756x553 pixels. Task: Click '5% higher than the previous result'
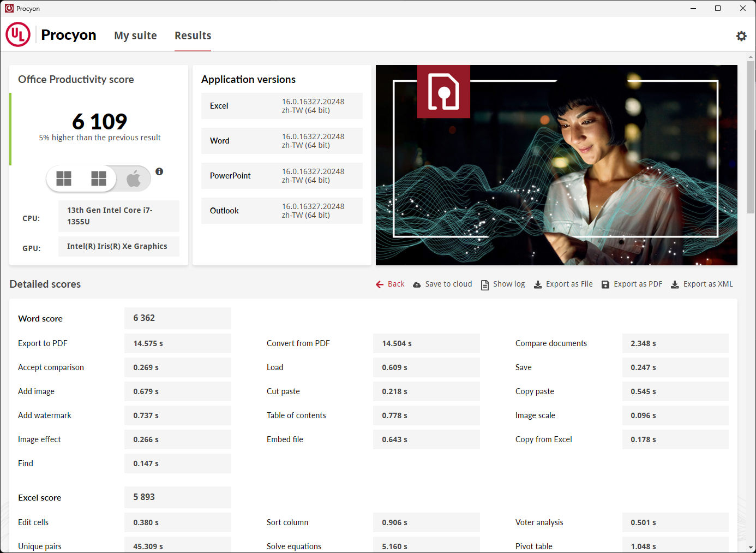pyautogui.click(x=100, y=138)
